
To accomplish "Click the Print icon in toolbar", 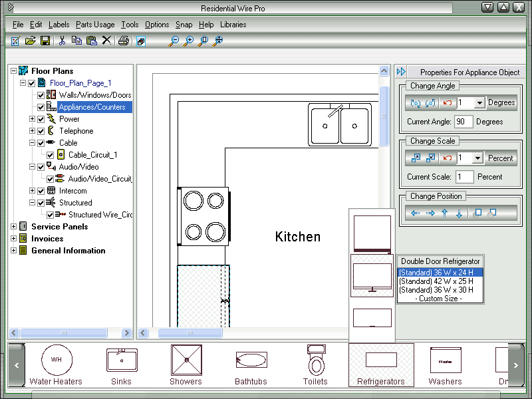I will click(x=123, y=41).
